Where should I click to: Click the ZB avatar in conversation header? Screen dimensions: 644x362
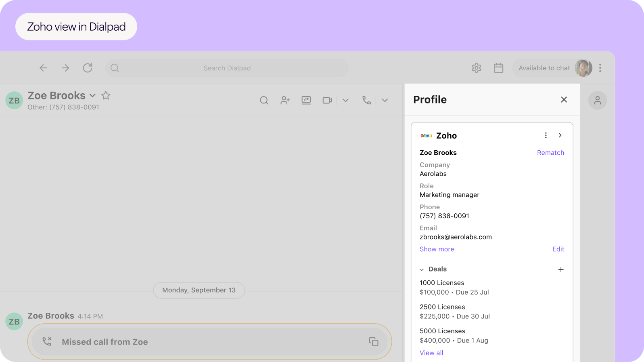14,100
